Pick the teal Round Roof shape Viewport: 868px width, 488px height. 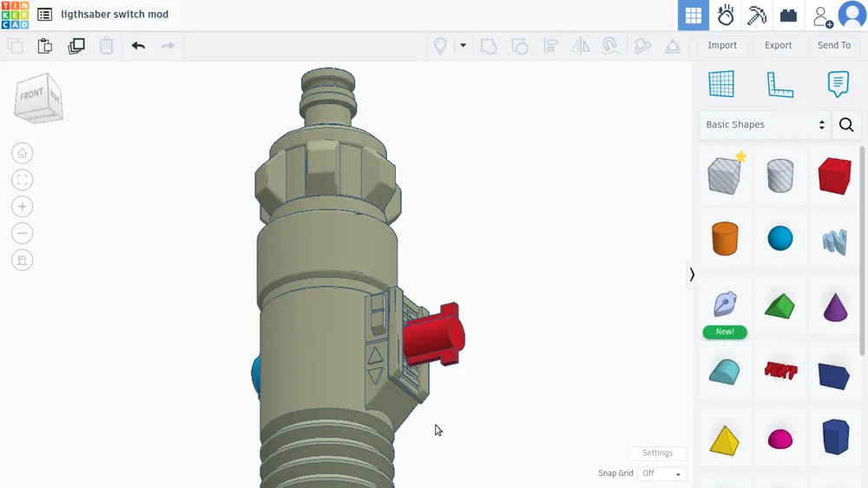pyautogui.click(x=724, y=372)
